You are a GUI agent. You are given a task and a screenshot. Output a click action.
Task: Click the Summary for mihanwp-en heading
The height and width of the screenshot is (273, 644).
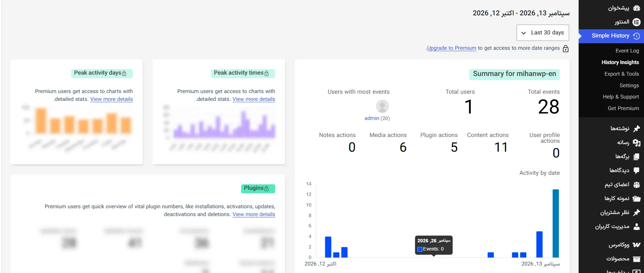click(x=514, y=74)
